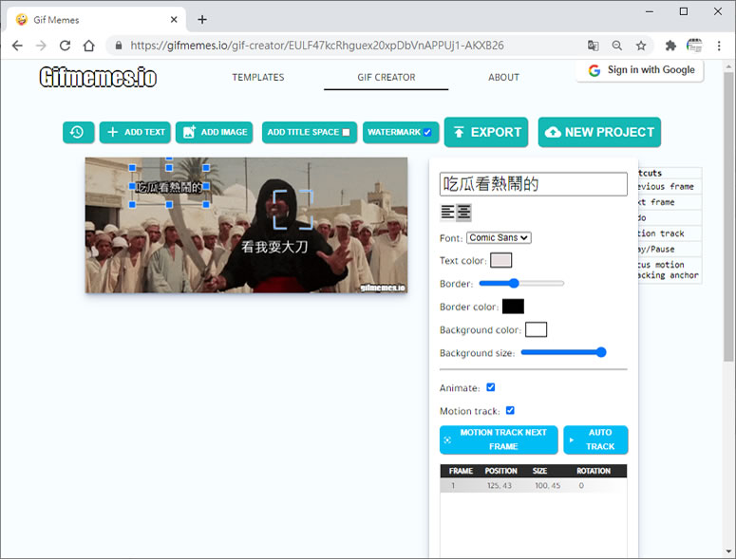The width and height of the screenshot is (736, 560).
Task: Click browser forward arrow
Action: [x=41, y=46]
